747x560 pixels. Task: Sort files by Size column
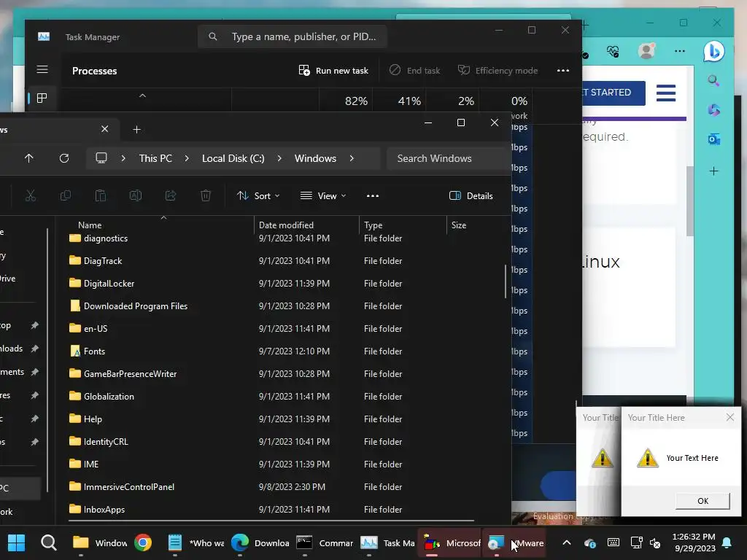coord(459,225)
